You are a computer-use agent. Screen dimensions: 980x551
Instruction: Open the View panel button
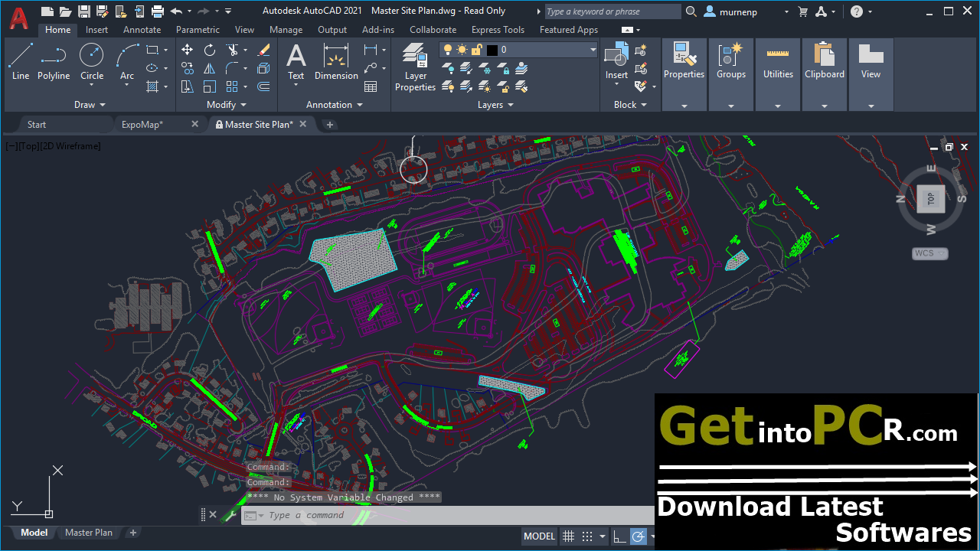[x=871, y=74]
